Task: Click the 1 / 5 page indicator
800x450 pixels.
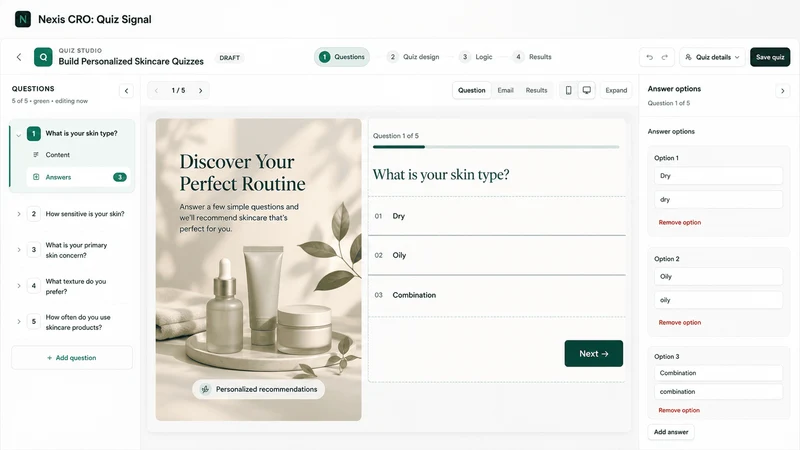Action: (x=178, y=90)
